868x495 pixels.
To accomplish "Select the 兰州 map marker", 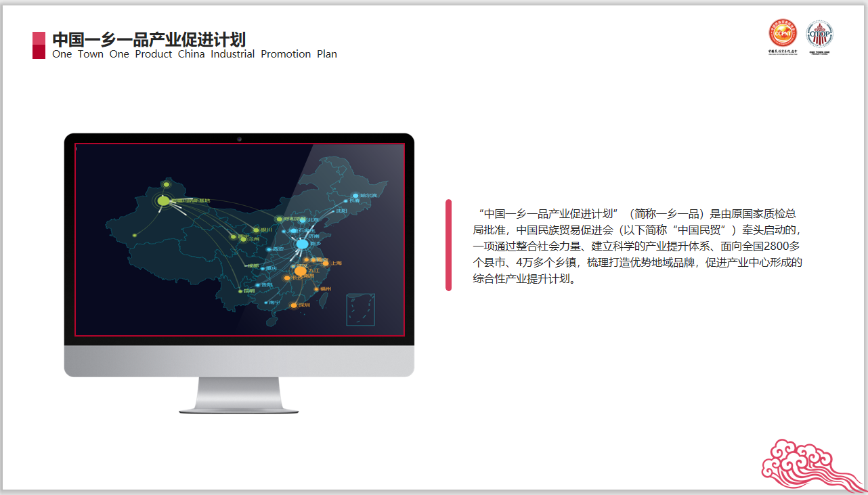I will 243,239.
